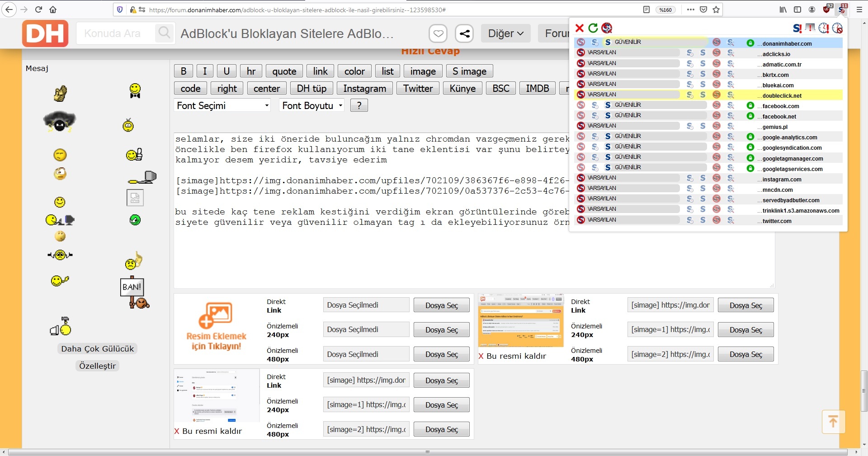868x456 pixels.
Task: Open the Font Boyutu dropdown
Action: click(x=312, y=105)
